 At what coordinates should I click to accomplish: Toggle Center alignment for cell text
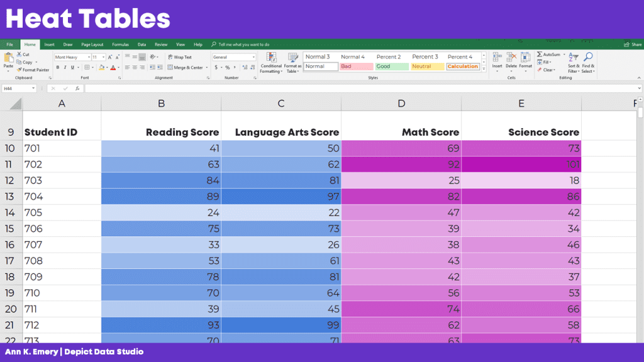tap(135, 67)
